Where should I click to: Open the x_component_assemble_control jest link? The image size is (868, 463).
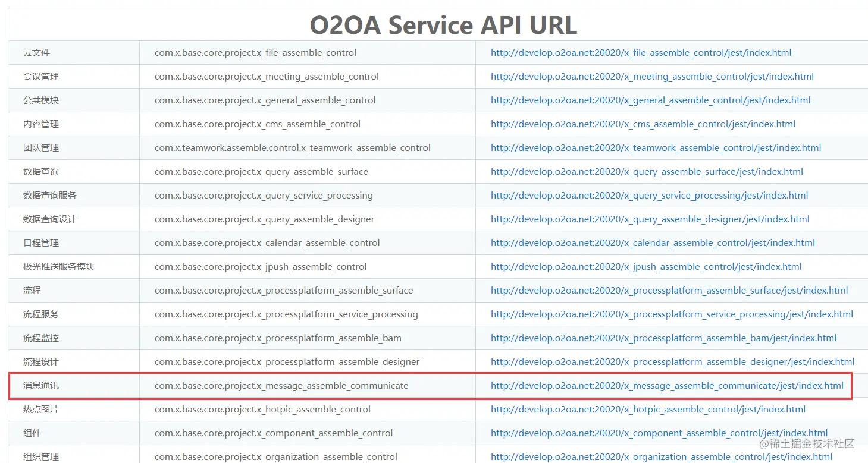659,433
